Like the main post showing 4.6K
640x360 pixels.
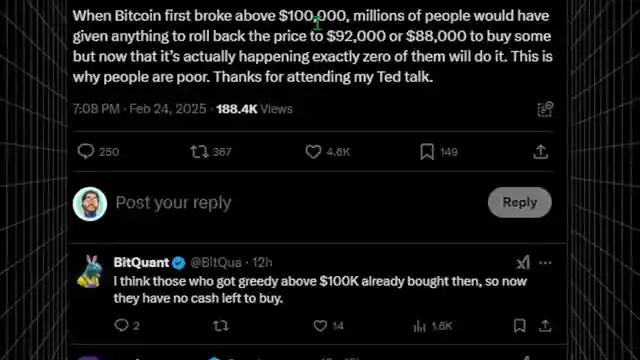coord(313,152)
